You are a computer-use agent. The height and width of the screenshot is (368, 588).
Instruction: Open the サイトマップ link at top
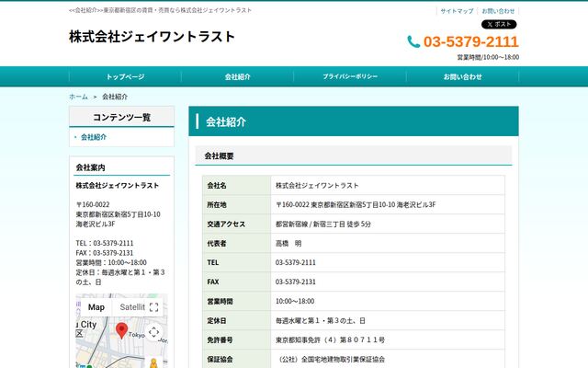(x=457, y=11)
